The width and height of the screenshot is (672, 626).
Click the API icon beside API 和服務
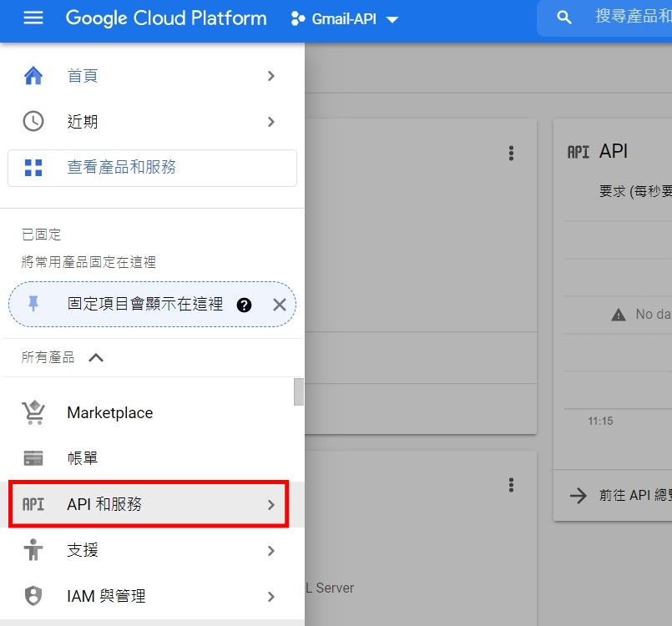(x=33, y=504)
